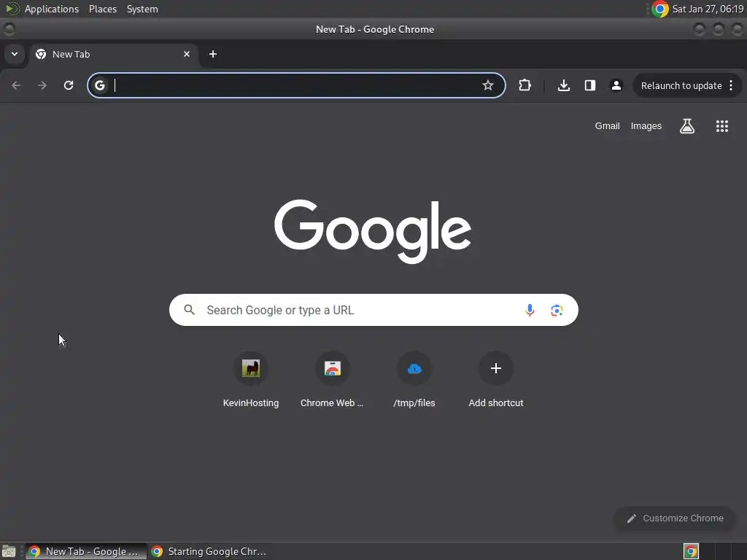
Task: Search by image with Lens icon
Action: coord(557,310)
